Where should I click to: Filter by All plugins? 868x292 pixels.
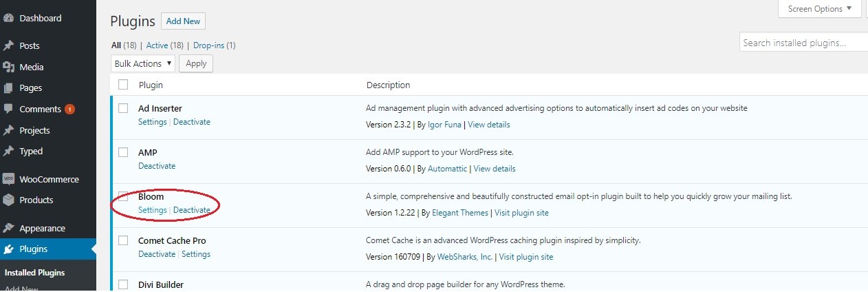116,45
